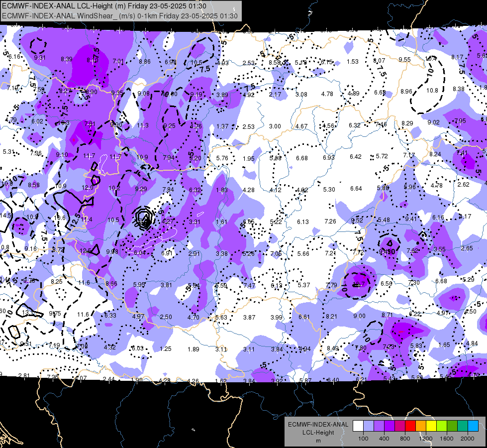Click the shear value '8.39'

coord(67,59)
